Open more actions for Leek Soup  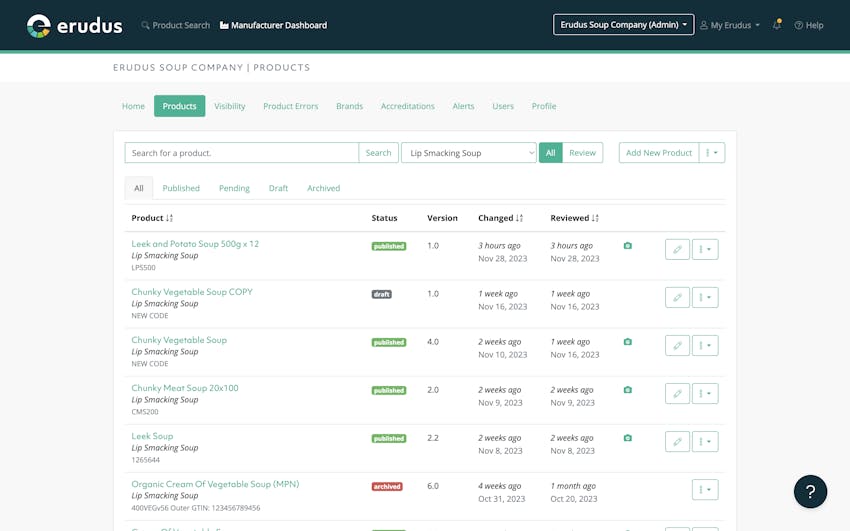(x=705, y=442)
